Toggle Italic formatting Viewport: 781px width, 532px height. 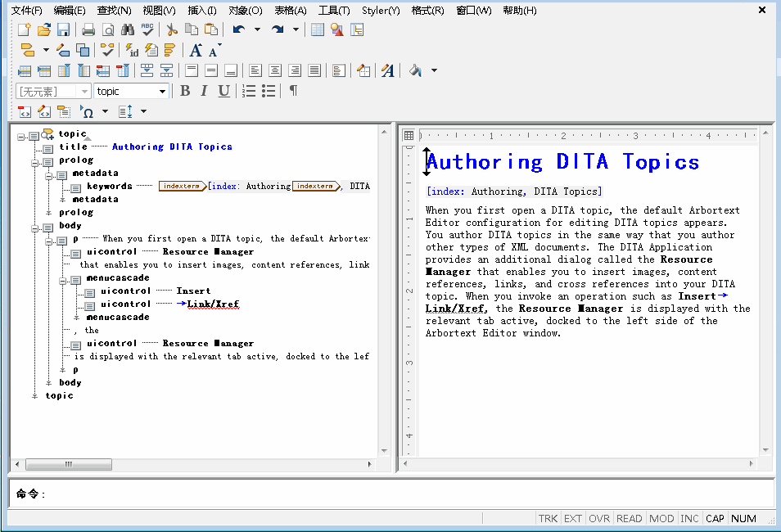(204, 91)
